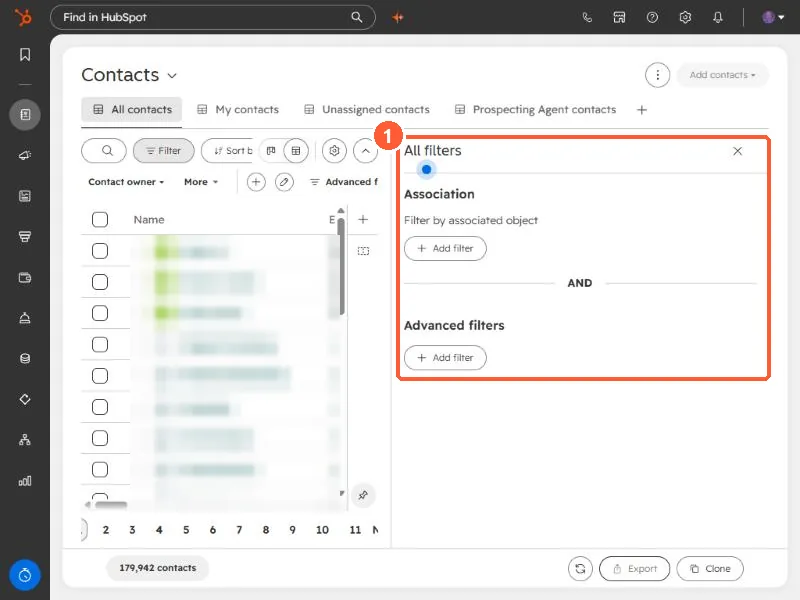Open the Add contacts dropdown

(x=722, y=75)
